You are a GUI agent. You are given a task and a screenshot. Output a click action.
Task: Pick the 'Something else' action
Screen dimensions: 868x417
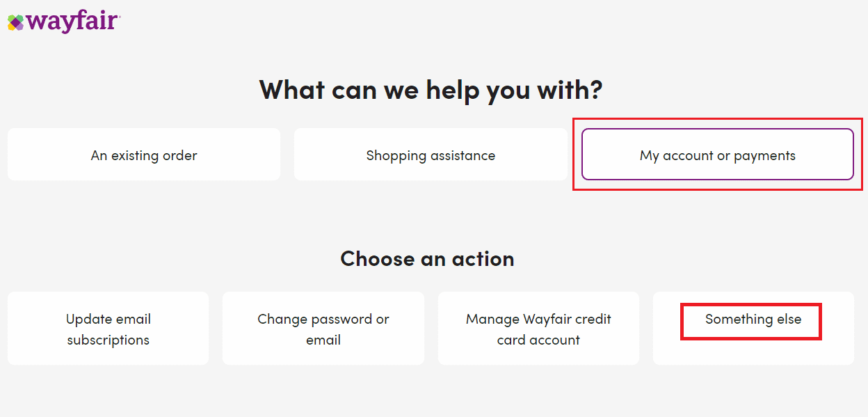753,328
